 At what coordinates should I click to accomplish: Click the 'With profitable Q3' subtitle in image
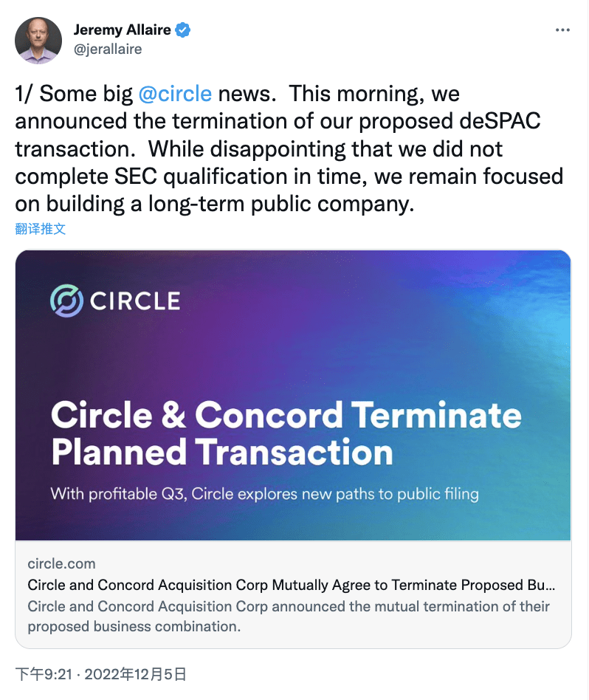[264, 494]
